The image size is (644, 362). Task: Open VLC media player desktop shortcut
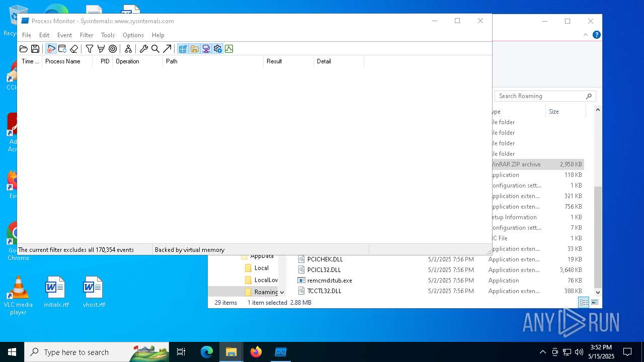[18, 296]
